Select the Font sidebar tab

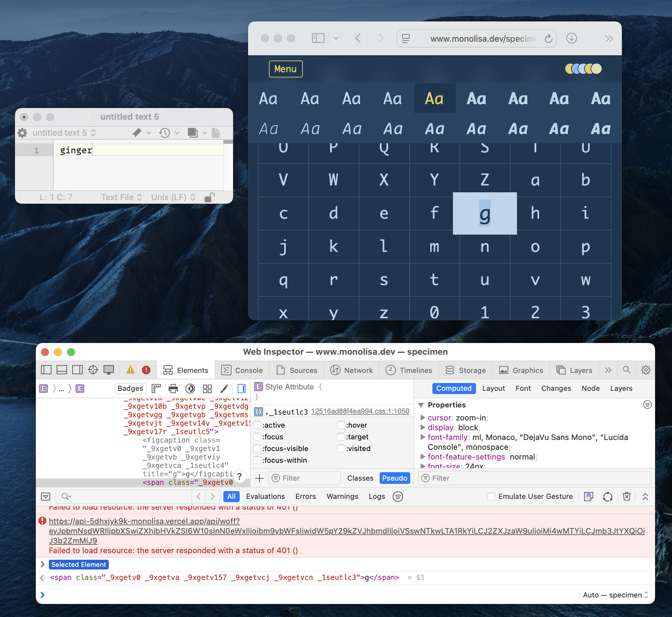tap(523, 388)
